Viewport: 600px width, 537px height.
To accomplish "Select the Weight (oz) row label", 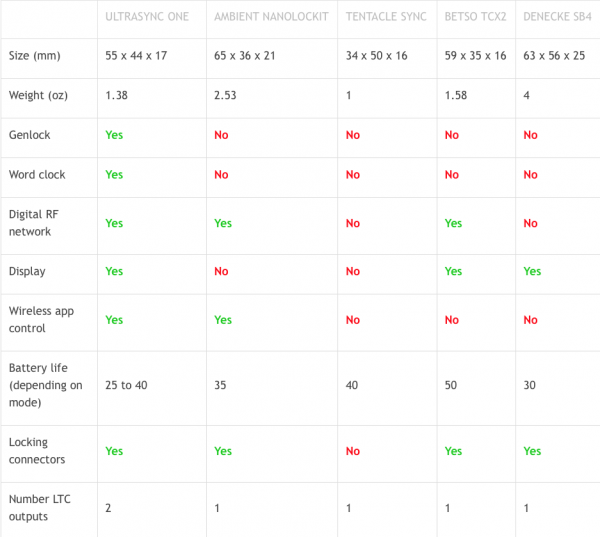I will (x=40, y=95).
